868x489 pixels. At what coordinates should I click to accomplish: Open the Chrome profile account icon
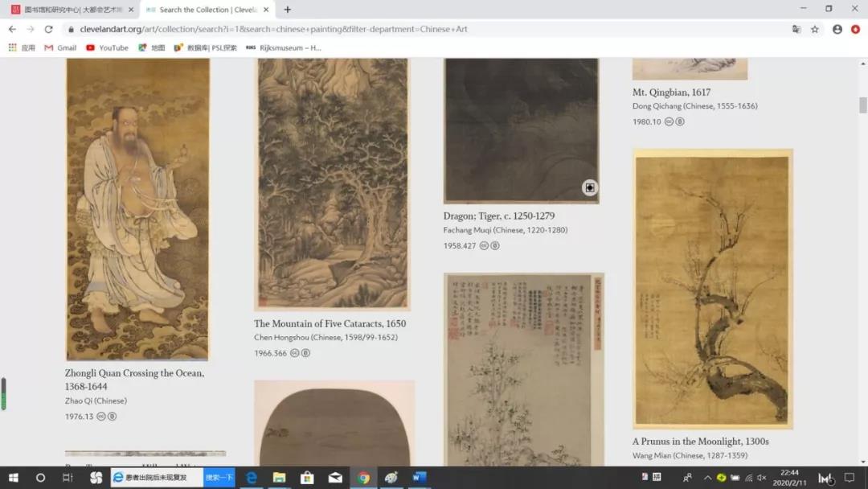[837, 29]
